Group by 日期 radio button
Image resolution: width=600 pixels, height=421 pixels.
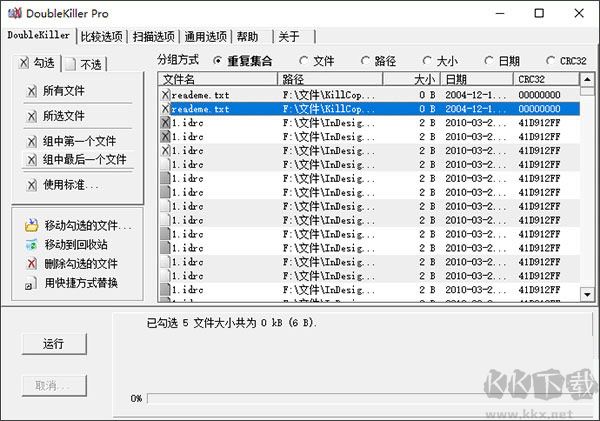tap(489, 61)
